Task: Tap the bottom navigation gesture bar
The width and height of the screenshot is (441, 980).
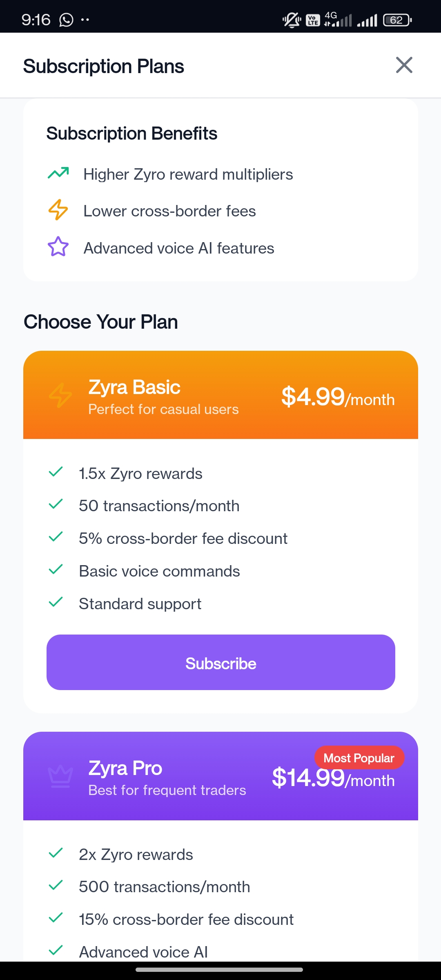Action: pyautogui.click(x=219, y=969)
